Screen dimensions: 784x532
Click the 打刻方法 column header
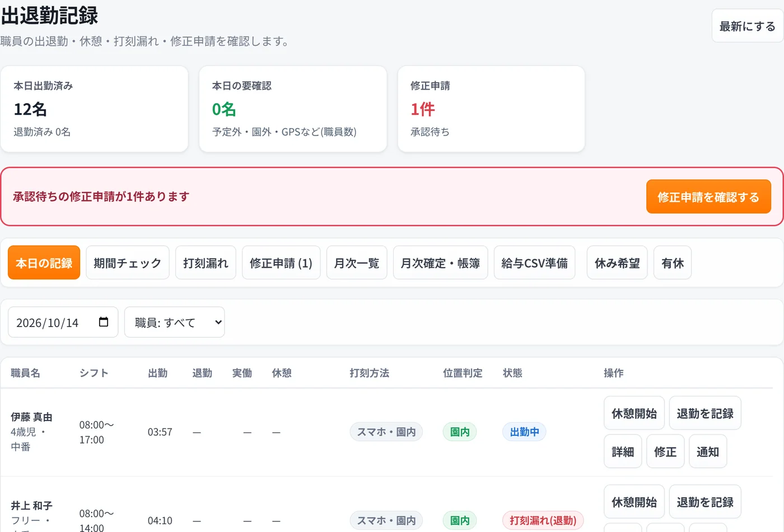tap(370, 373)
